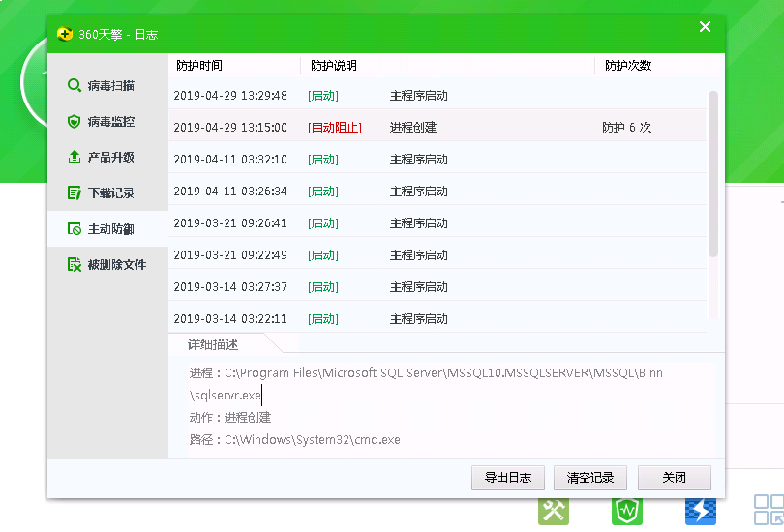Open the green shield monitor icon below the dialog

626,510
